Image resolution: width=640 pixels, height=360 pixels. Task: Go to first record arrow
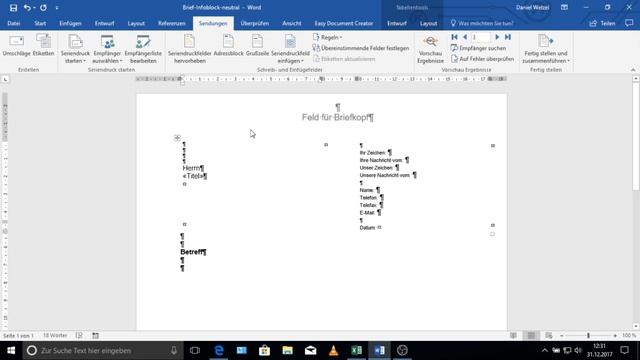[454, 37]
